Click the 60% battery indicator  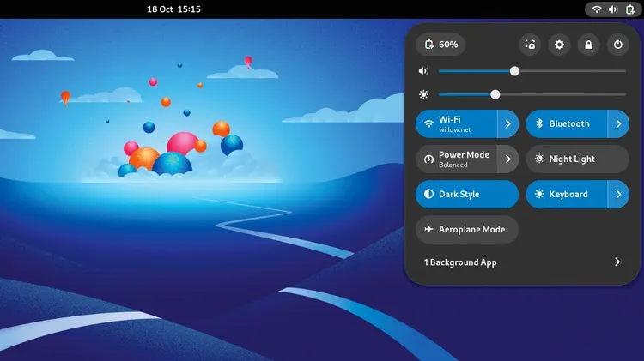coord(440,45)
